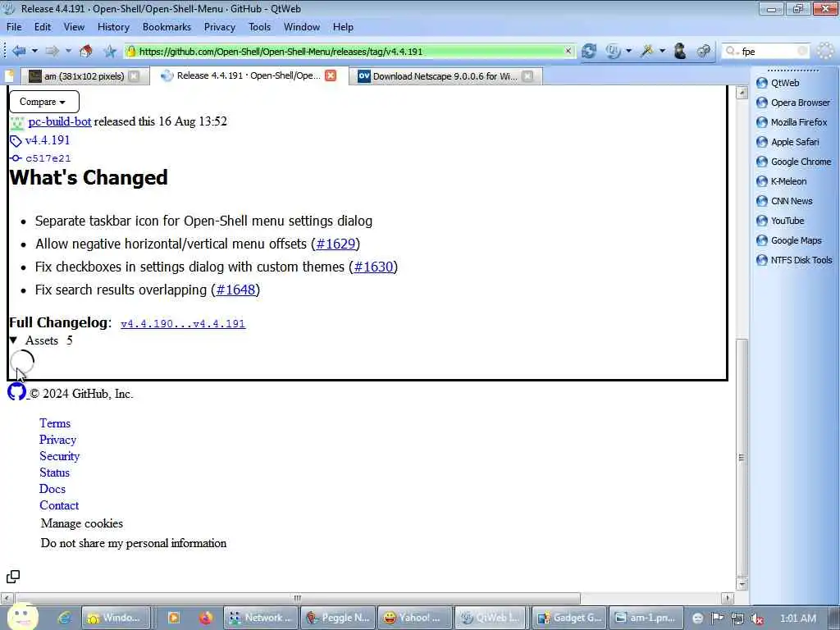
Task: Open the Mozilla Firefox bookmark in sidebar
Action: click(792, 122)
